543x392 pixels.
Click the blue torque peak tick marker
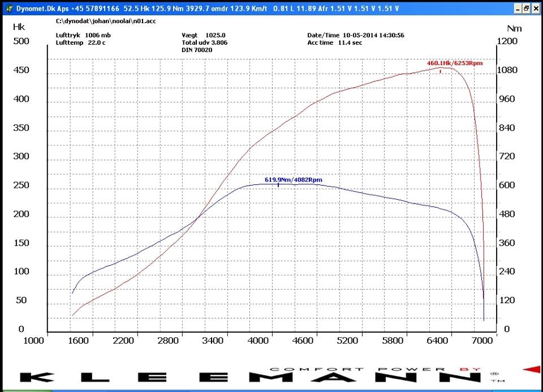point(278,184)
